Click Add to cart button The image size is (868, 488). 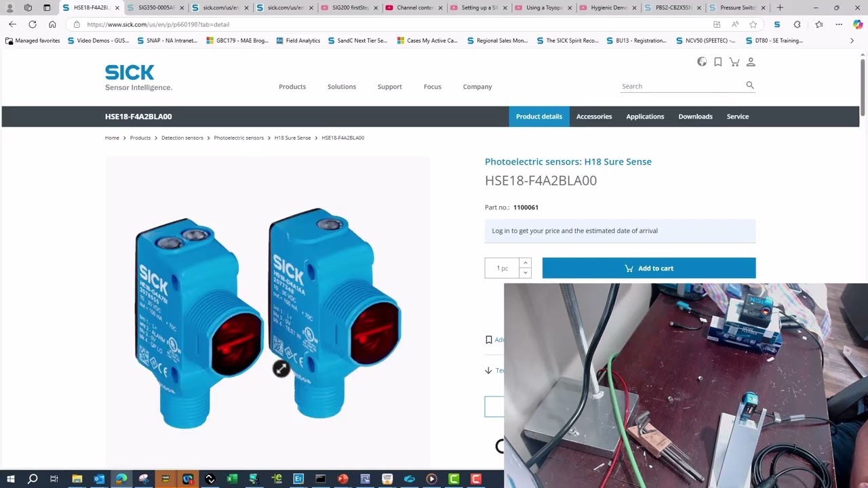tap(649, 268)
